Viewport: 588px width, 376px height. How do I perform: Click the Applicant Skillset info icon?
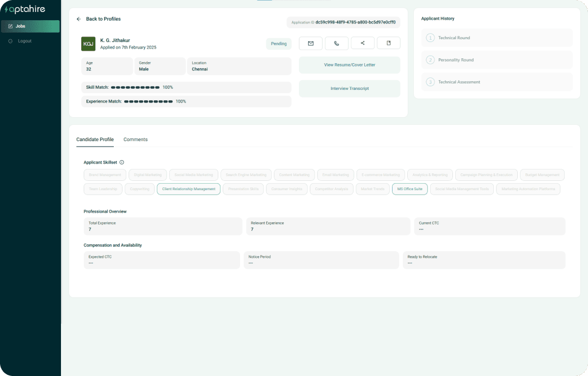coord(121,162)
